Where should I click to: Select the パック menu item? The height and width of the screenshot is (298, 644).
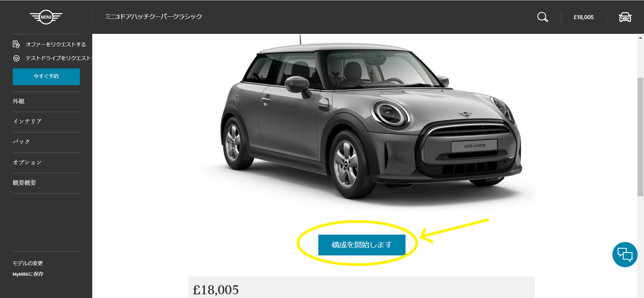coord(21,142)
